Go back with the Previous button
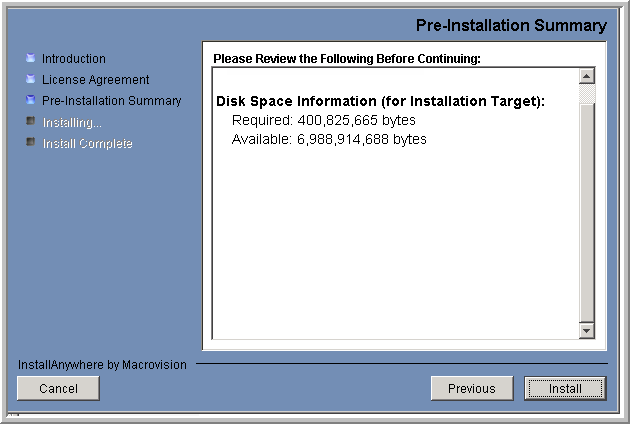Viewport: 630px width, 424px height. click(x=471, y=389)
